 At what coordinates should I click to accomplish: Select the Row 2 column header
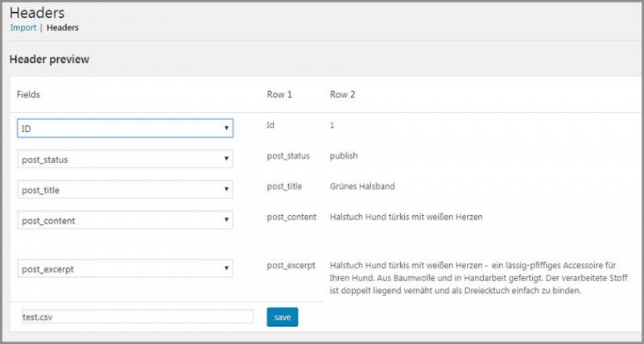342,94
